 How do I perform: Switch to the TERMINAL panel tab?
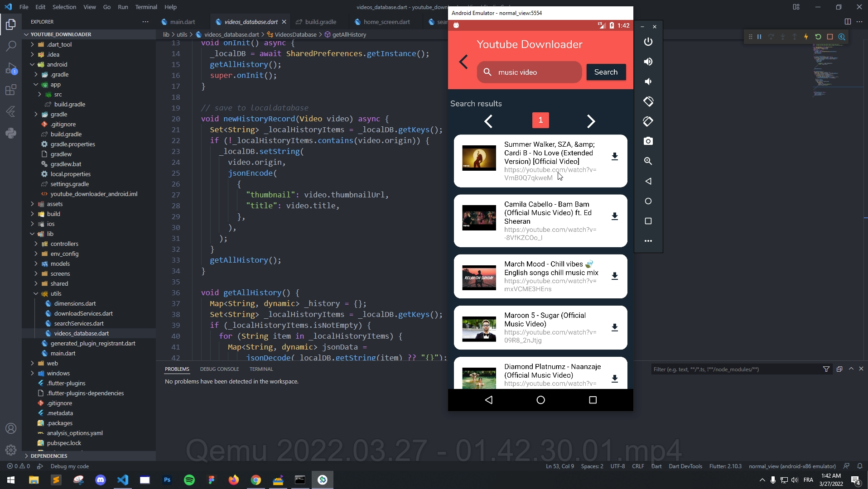point(261,369)
